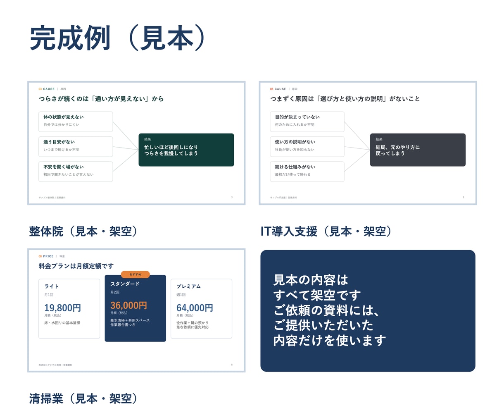Screen dimensions: 504x420
Task: Click 自分では分かりにくい subtext
Action: tap(61, 124)
